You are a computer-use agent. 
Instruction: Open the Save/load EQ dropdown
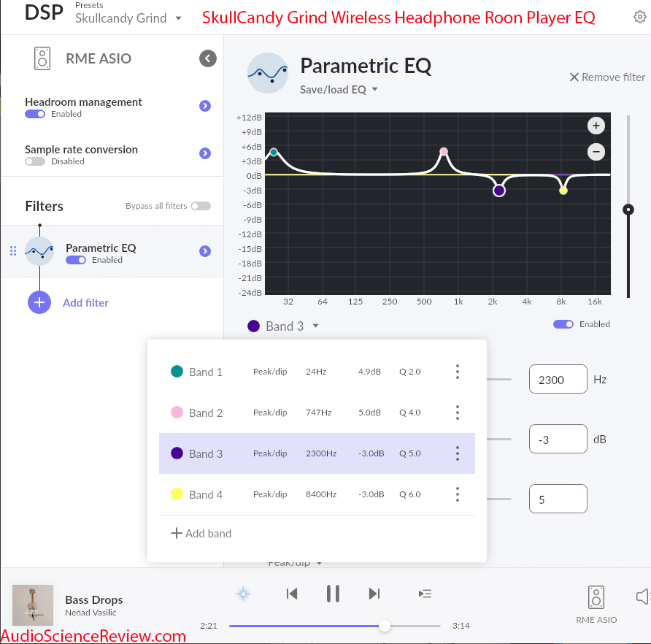(x=339, y=90)
